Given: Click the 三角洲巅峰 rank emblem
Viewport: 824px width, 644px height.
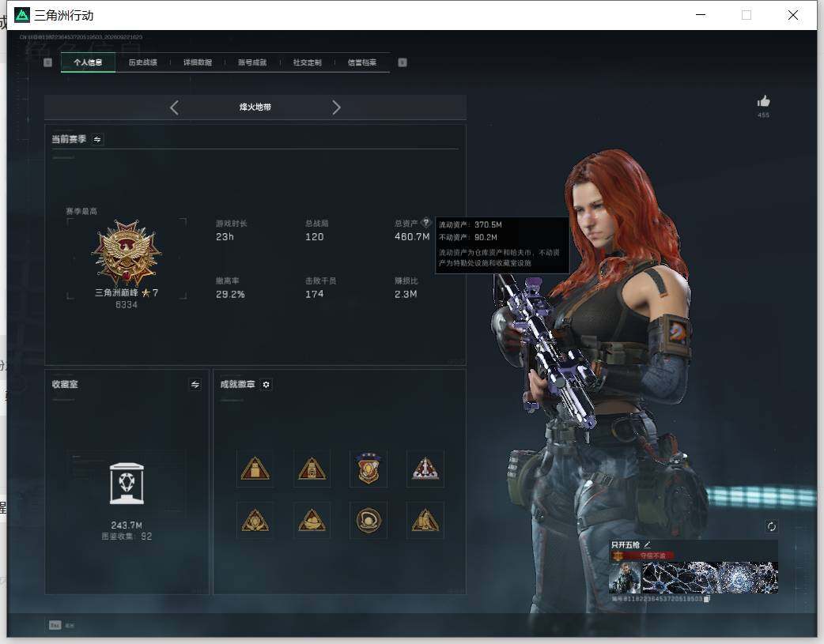Looking at the screenshot, I should coord(126,253).
